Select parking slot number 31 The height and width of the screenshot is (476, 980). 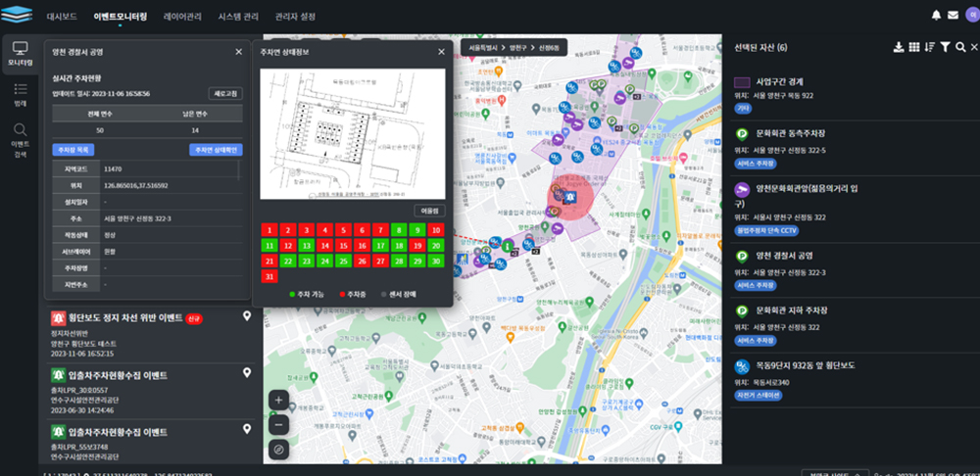pos(269,277)
